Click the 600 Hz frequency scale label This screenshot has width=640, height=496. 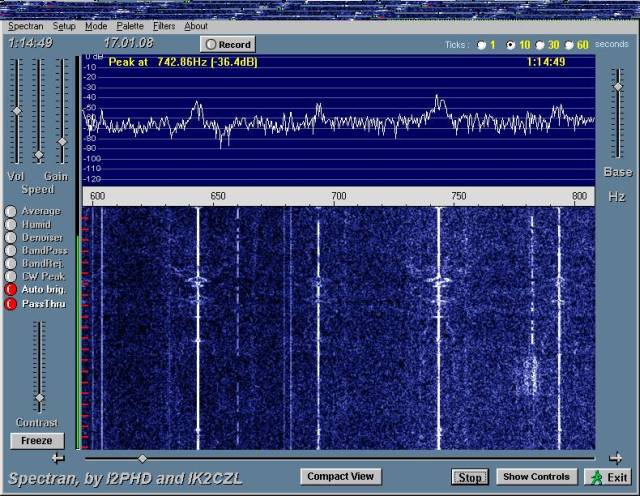click(x=97, y=196)
